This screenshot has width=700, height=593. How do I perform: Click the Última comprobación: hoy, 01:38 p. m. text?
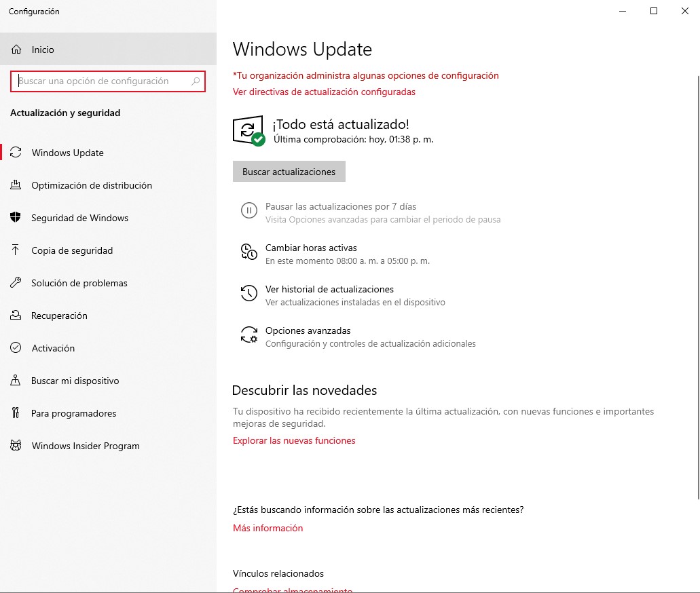353,140
